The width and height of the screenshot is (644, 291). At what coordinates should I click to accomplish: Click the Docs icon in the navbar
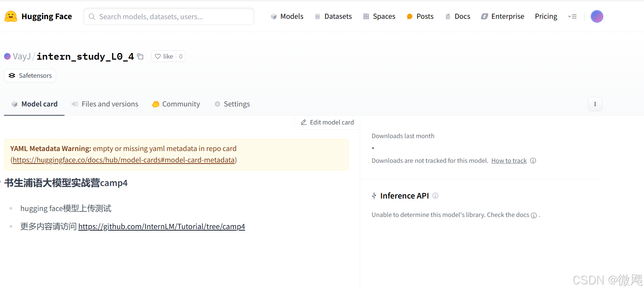point(448,17)
